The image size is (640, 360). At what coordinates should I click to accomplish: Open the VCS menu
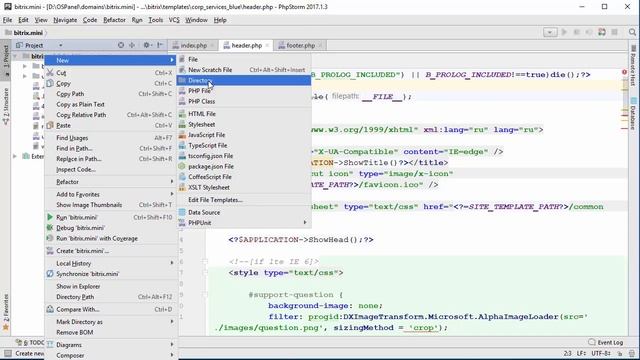174,20
